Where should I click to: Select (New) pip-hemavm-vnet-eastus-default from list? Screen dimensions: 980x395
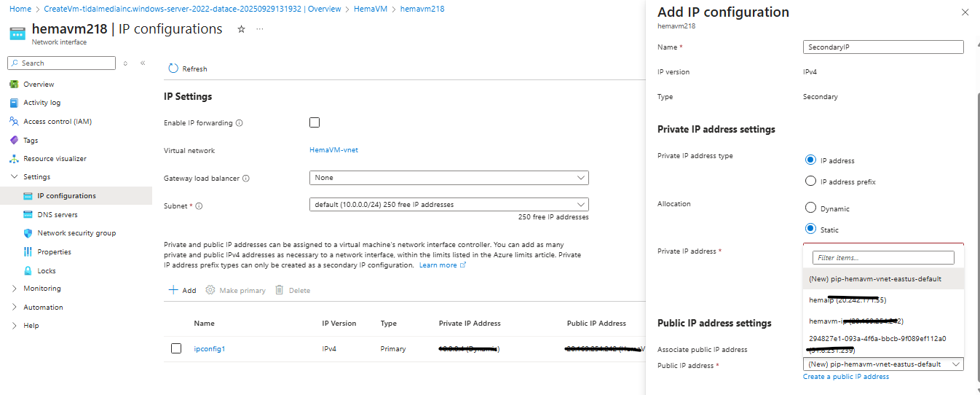coord(883,279)
